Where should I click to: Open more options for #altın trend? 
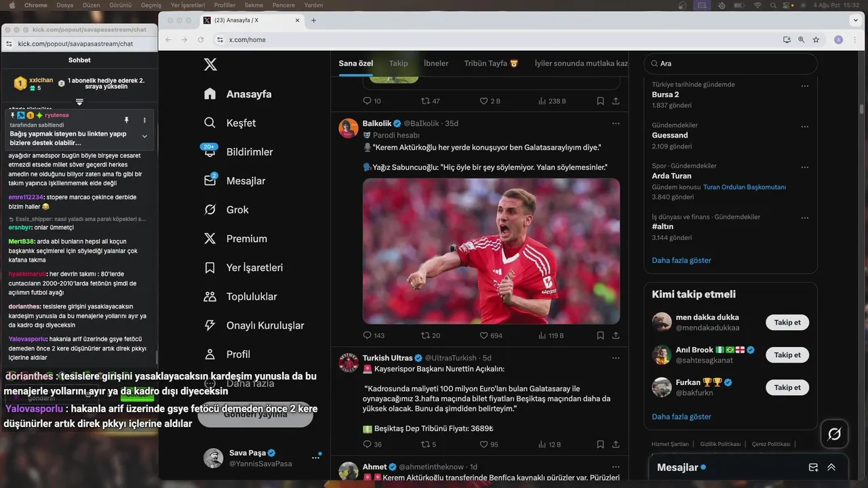point(805,218)
